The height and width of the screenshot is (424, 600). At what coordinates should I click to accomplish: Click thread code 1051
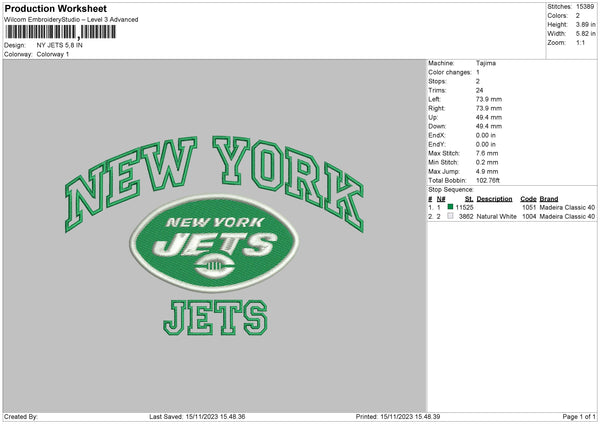coord(529,207)
